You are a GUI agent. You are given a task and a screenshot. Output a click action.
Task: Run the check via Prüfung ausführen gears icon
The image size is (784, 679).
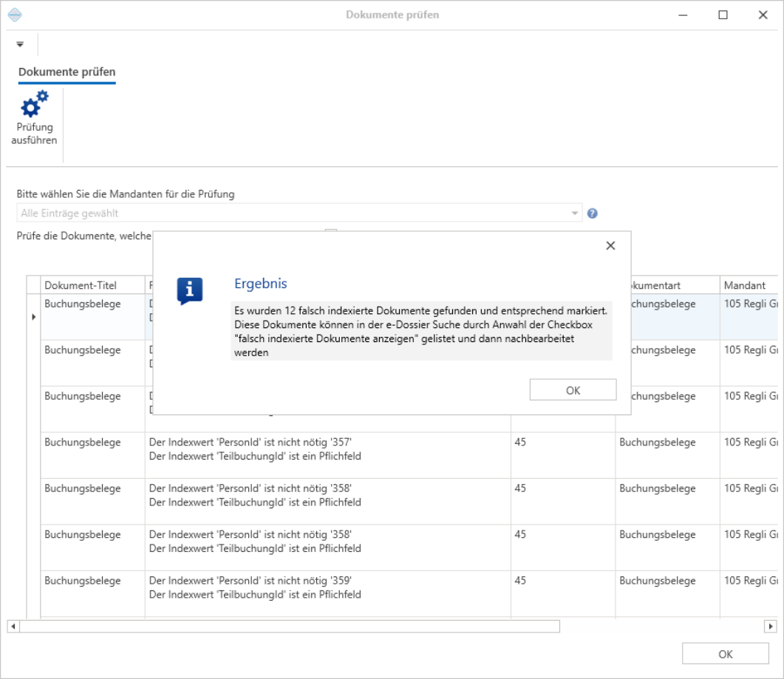(x=34, y=118)
